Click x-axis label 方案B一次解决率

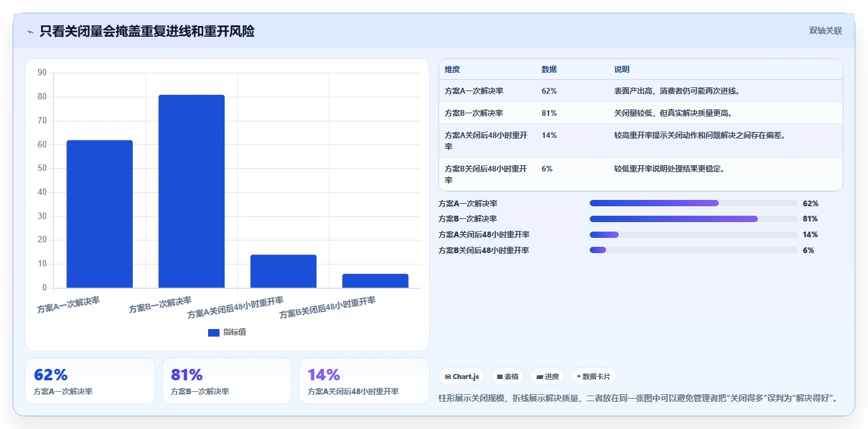[x=161, y=304]
